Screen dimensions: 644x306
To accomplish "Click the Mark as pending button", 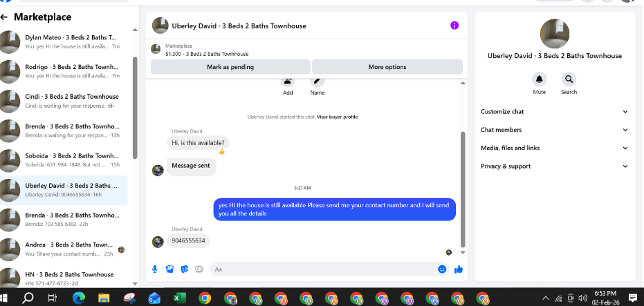I will coord(230,67).
